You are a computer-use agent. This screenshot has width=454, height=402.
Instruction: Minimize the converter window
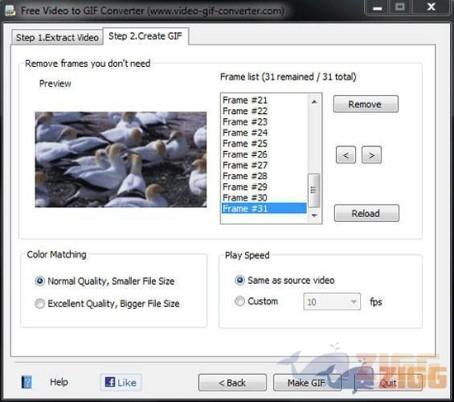[377, 7]
